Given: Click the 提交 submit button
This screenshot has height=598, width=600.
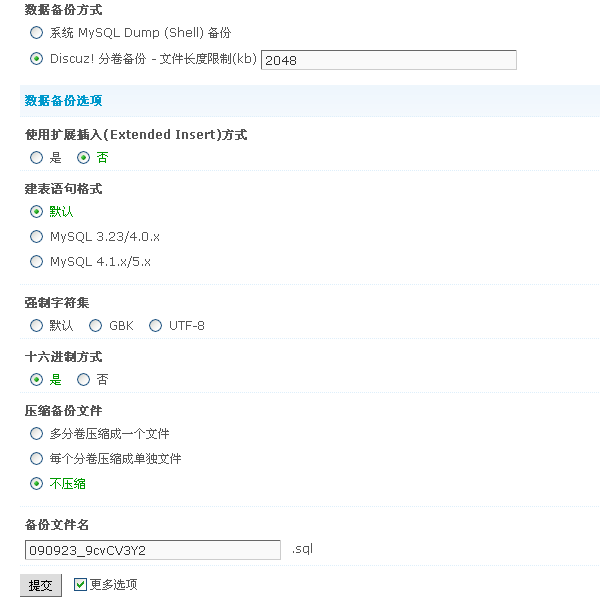Looking at the screenshot, I should click(41, 585).
